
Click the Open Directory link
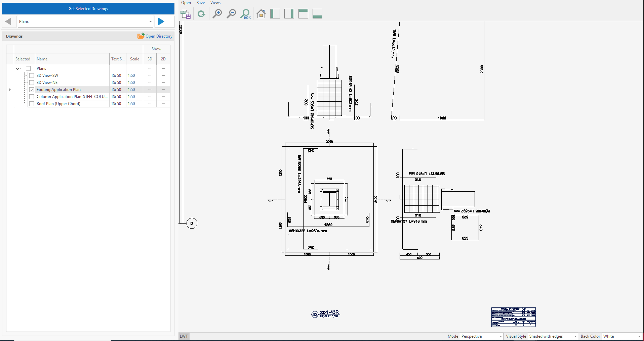tap(158, 36)
